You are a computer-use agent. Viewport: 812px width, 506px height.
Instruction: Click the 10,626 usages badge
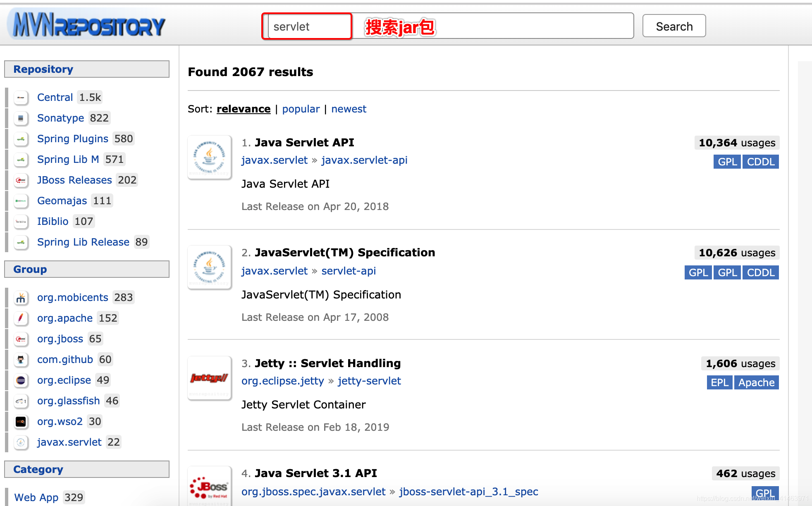737,253
